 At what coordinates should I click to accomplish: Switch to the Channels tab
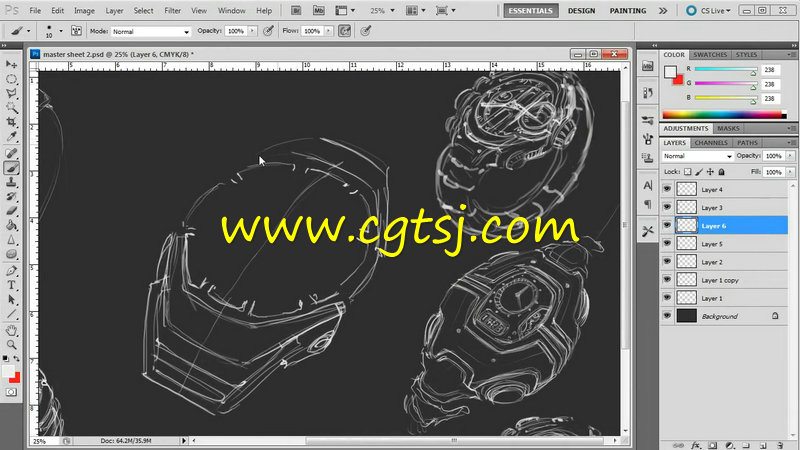tap(711, 143)
